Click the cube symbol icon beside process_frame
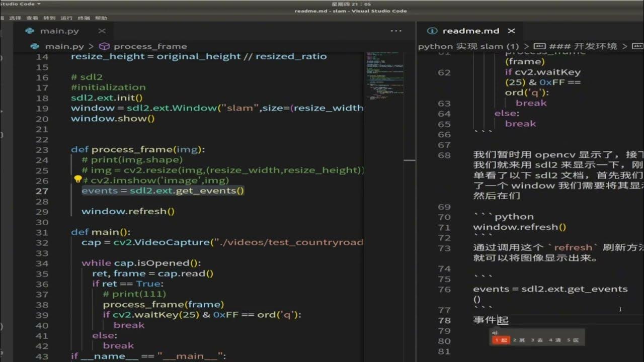644x362 pixels. (104, 46)
